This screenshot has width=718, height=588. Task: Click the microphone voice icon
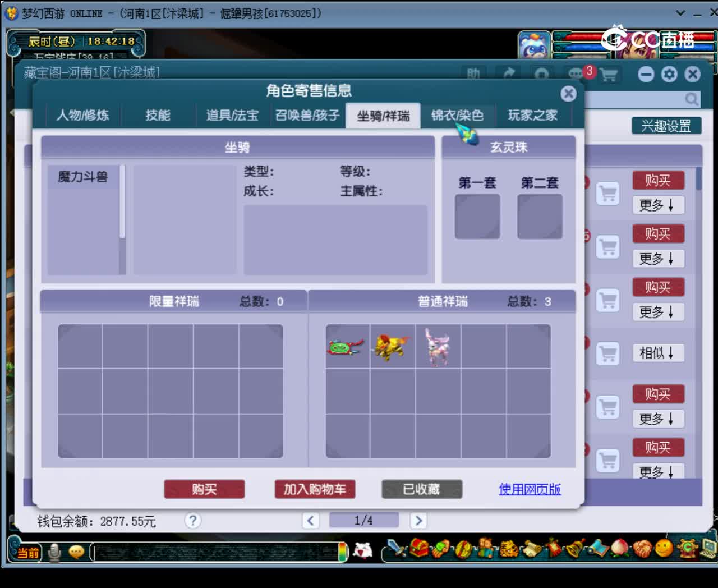pyautogui.click(x=54, y=553)
